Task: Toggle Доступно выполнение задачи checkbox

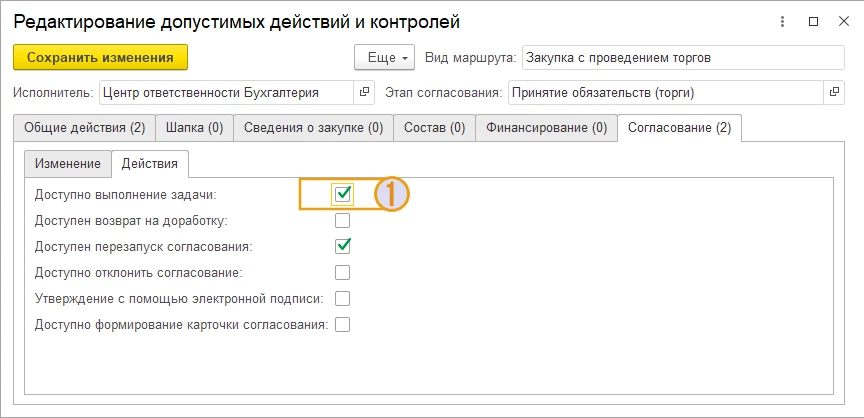Action: coord(343,194)
